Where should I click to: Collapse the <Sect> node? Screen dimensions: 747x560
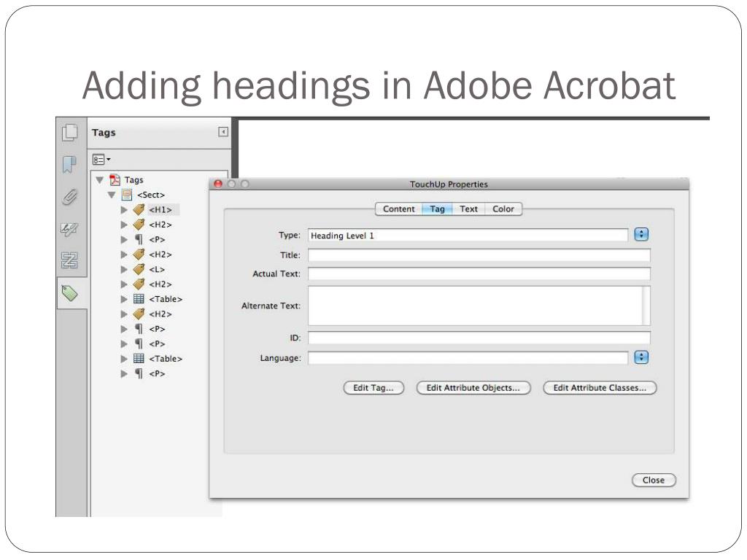click(x=112, y=195)
